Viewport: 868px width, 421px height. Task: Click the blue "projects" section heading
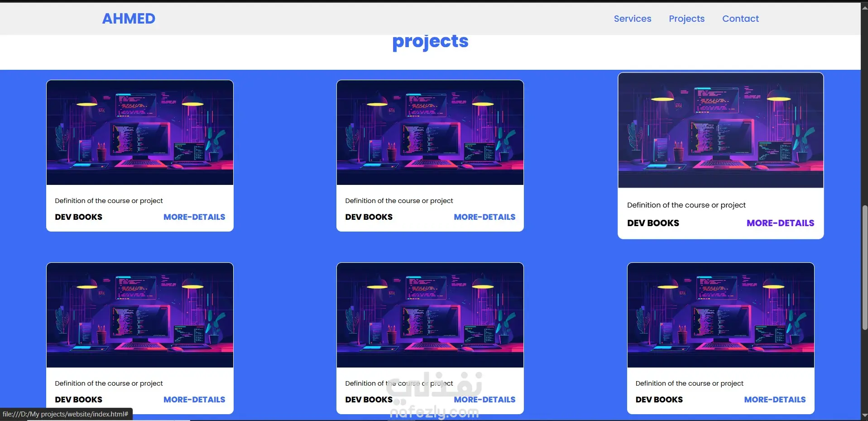(x=430, y=42)
